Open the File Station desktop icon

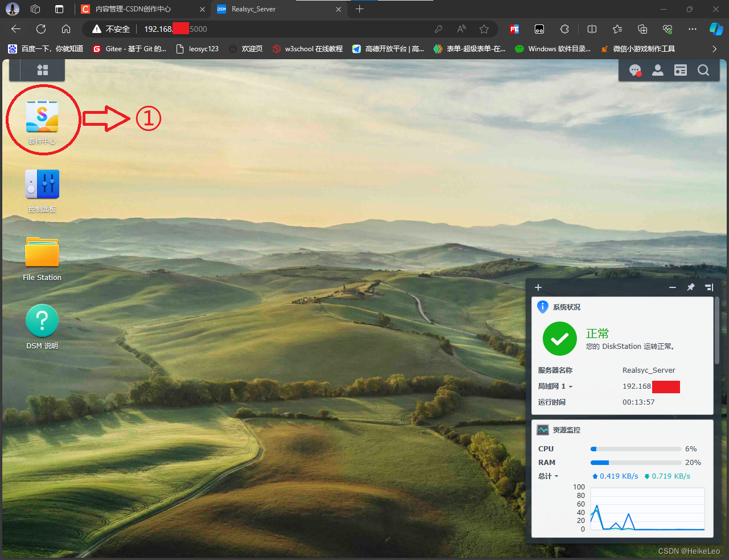point(42,252)
